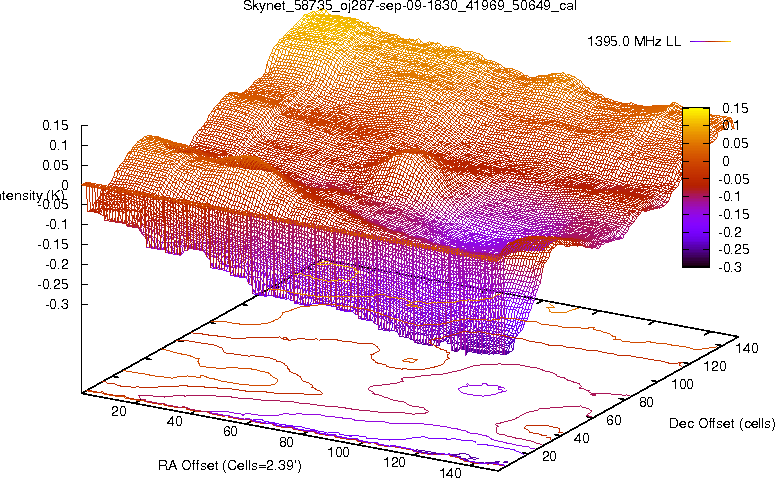The height and width of the screenshot is (478, 775).
Task: Click the -0.2 label on the color bar
Action: [730, 232]
